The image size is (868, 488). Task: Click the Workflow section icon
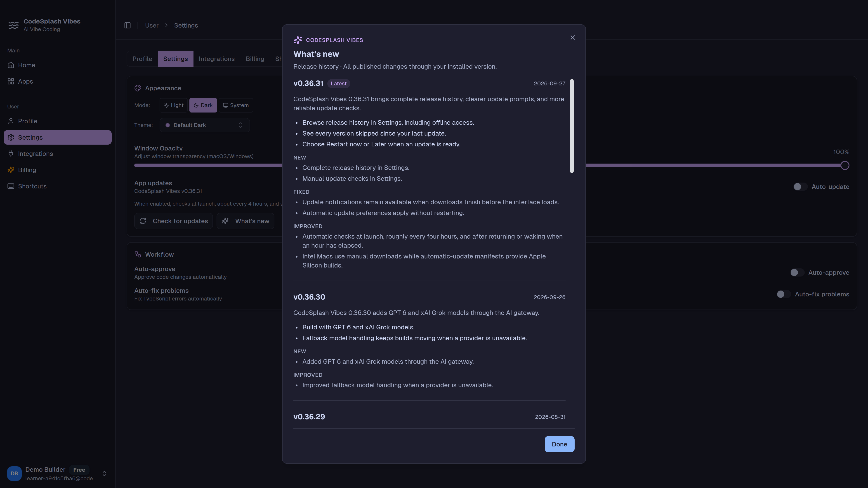point(138,255)
